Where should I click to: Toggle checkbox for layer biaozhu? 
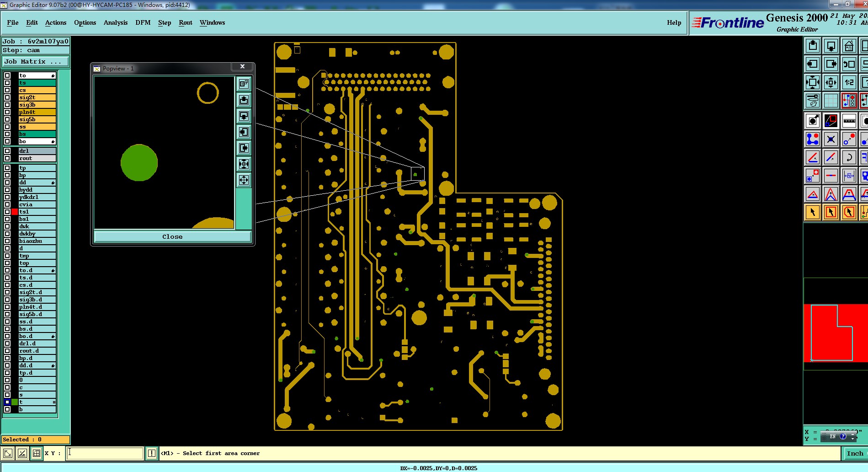click(x=7, y=241)
